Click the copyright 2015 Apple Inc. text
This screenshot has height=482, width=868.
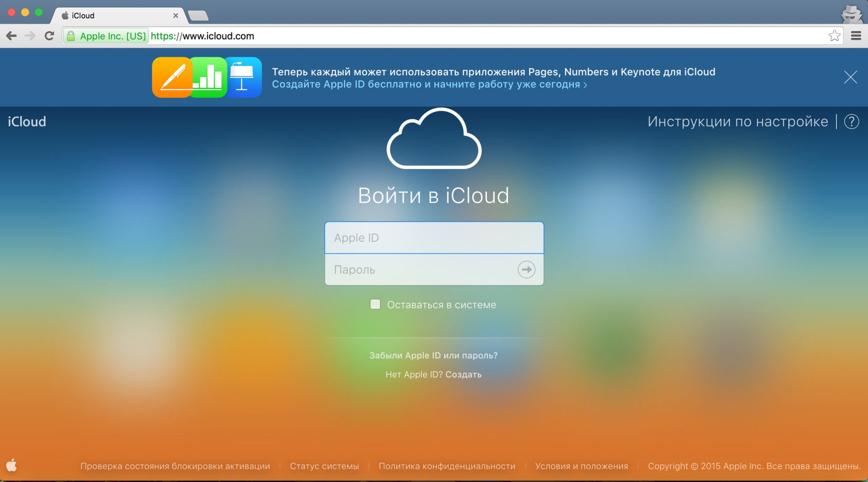pos(754,466)
